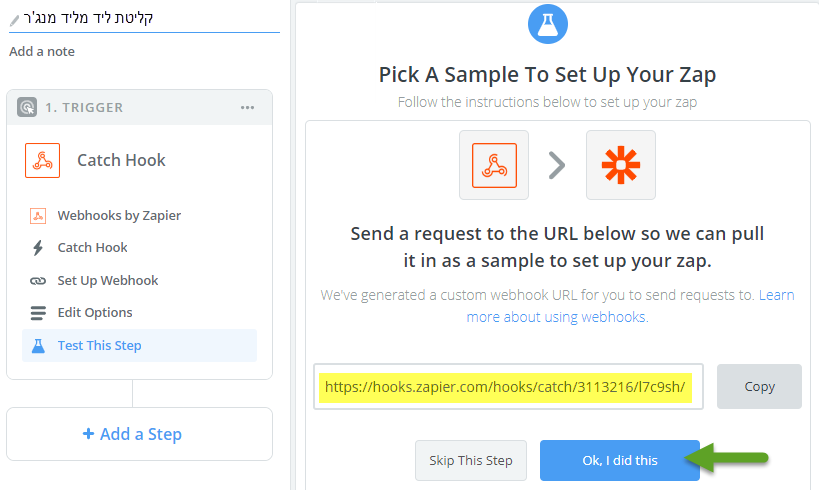
Task: Click the large Catch Hook webhook icon
Action: click(x=42, y=160)
